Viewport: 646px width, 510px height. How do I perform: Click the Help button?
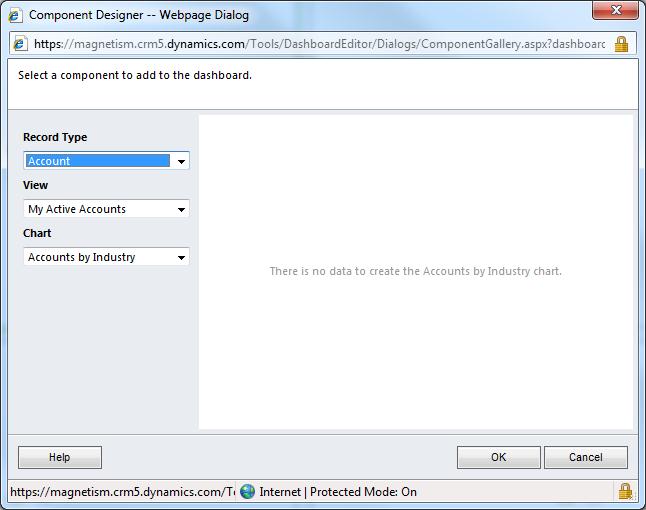coord(60,457)
